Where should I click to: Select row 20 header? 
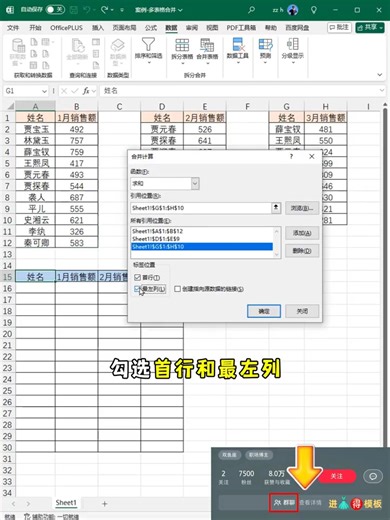pos(7,334)
